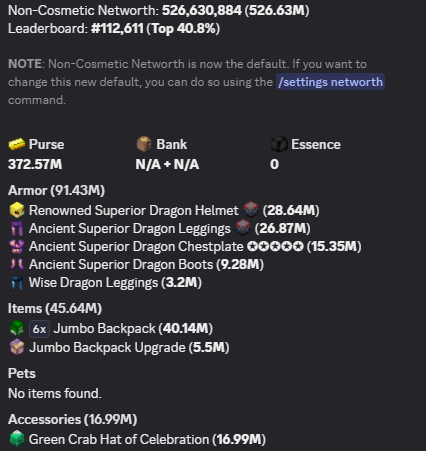The width and height of the screenshot is (426, 451).
Task: Click the Superior Dragon Boots icon
Action: point(17,265)
